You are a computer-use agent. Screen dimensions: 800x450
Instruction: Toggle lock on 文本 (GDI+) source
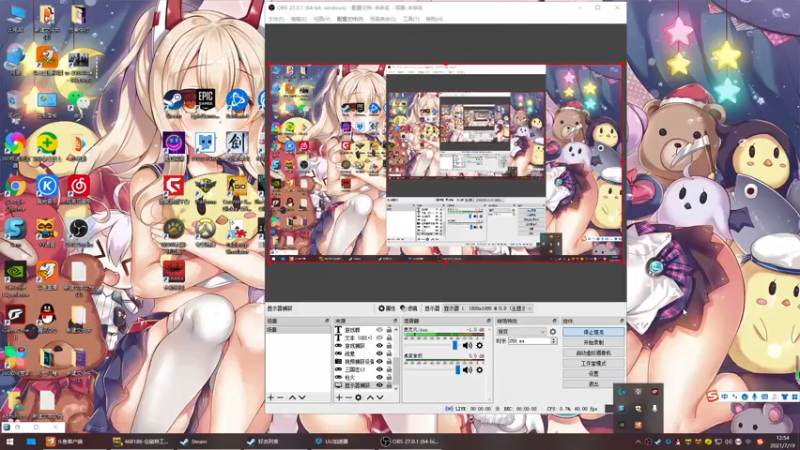pyautogui.click(x=389, y=338)
